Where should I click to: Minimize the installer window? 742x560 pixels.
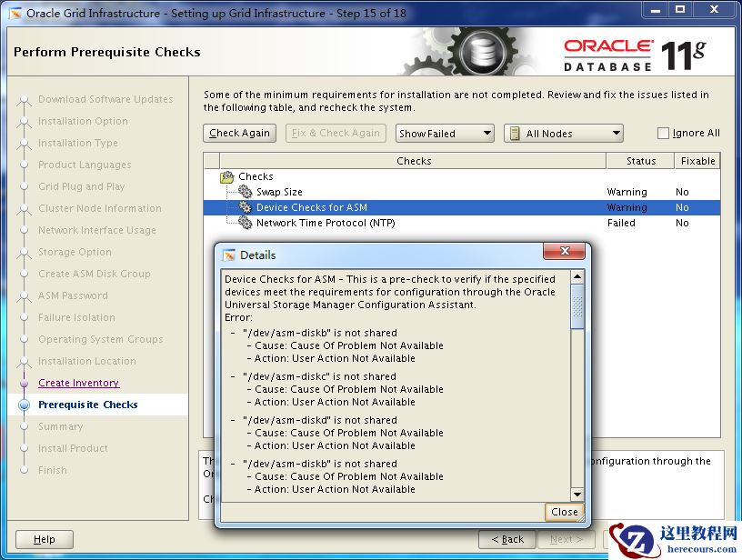[x=656, y=9]
